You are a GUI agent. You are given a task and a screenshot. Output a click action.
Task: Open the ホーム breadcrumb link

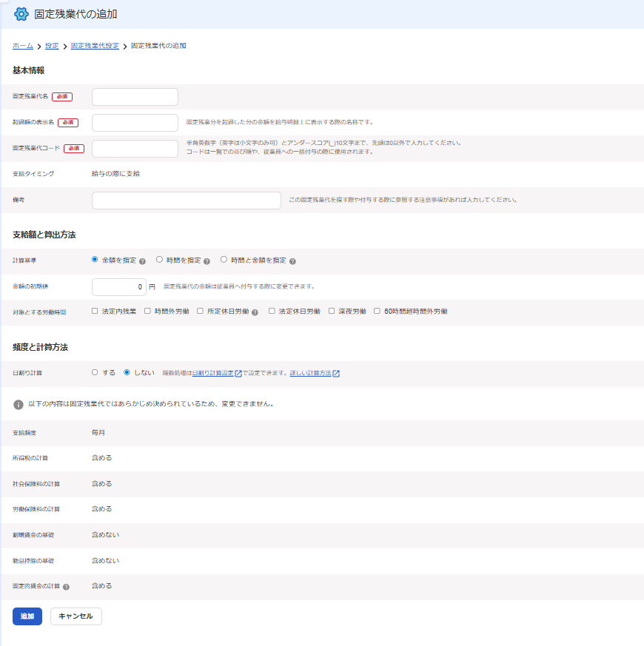click(23, 46)
